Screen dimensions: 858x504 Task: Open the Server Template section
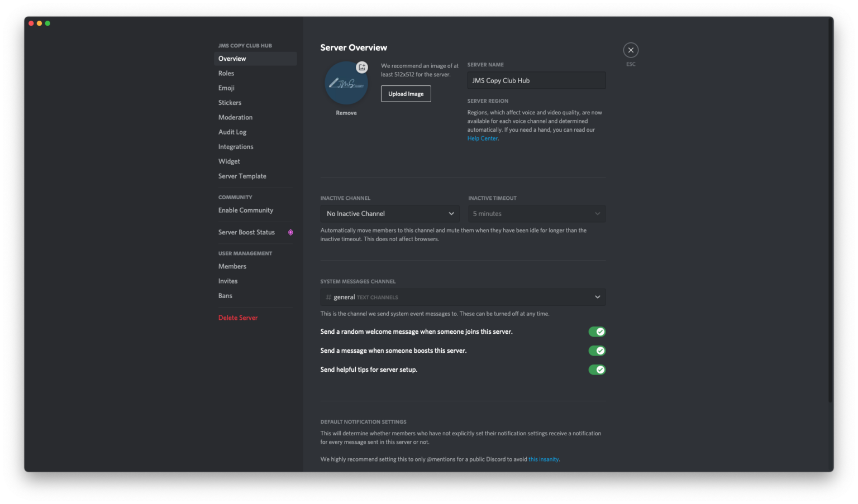click(x=242, y=176)
